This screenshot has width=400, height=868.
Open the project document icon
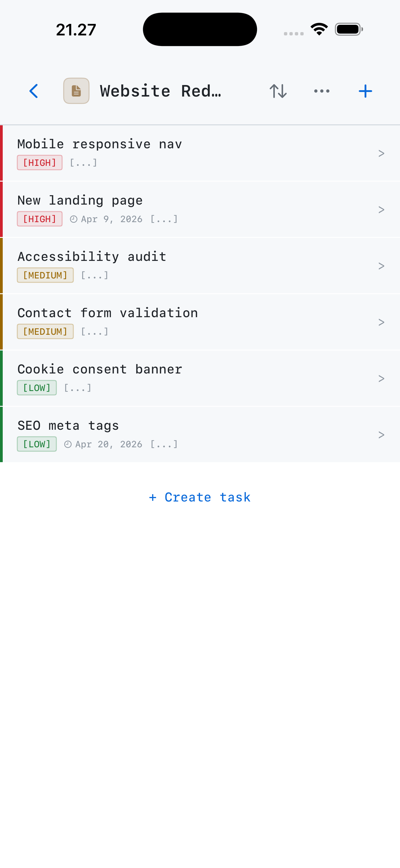click(x=76, y=91)
